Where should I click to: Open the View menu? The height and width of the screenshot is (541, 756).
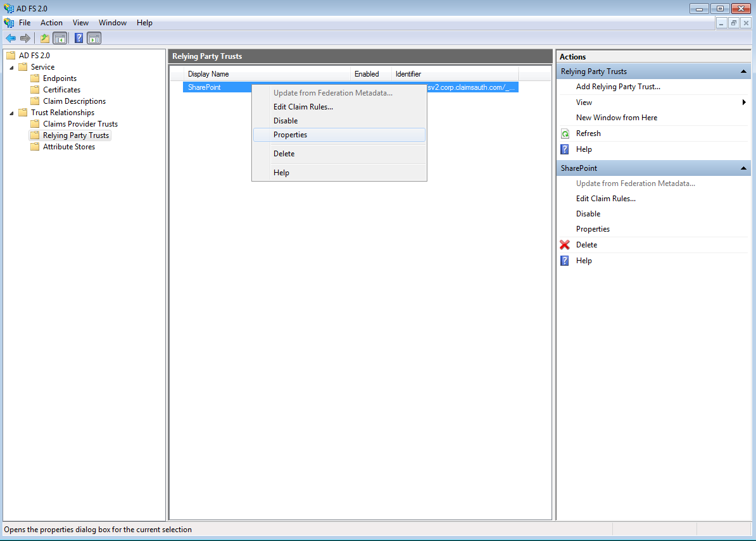click(x=80, y=23)
